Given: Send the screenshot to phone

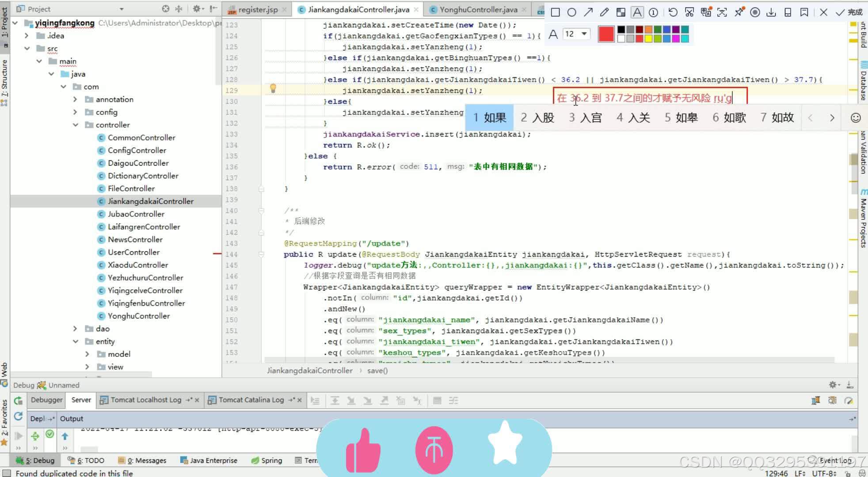Looking at the screenshot, I should [x=788, y=12].
